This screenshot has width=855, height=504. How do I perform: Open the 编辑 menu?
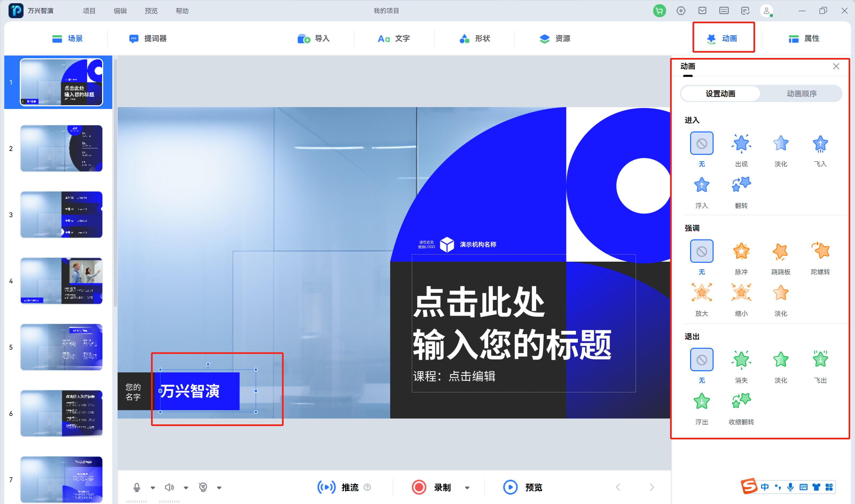pos(120,10)
